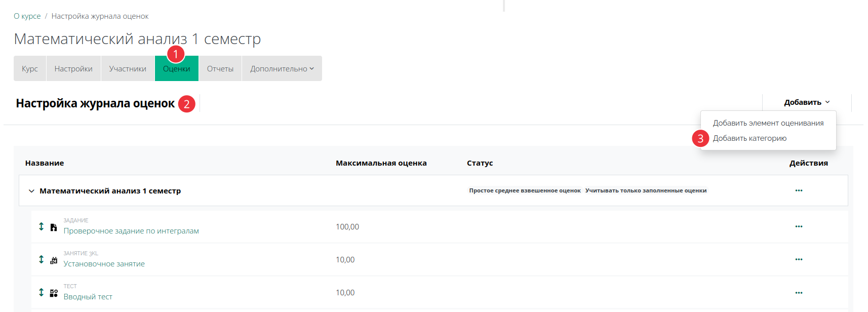Click move arrow for Вводный тест
868x312 pixels.
tap(42, 292)
